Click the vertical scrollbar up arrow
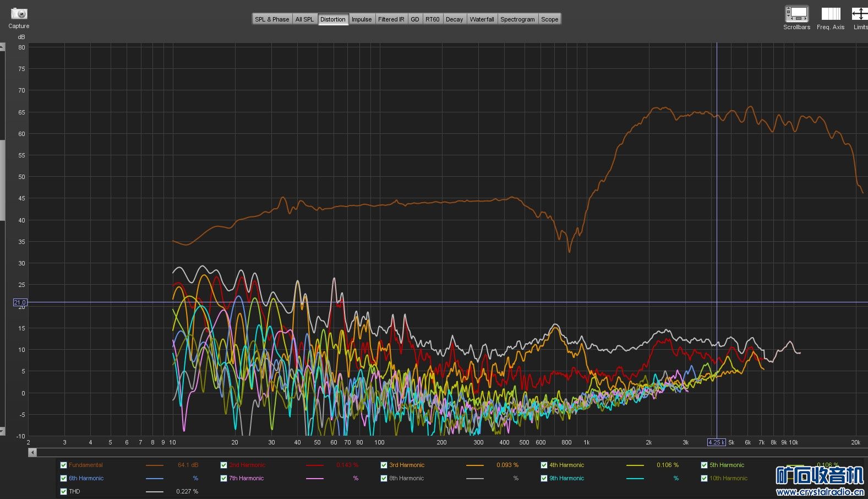 click(x=2, y=47)
